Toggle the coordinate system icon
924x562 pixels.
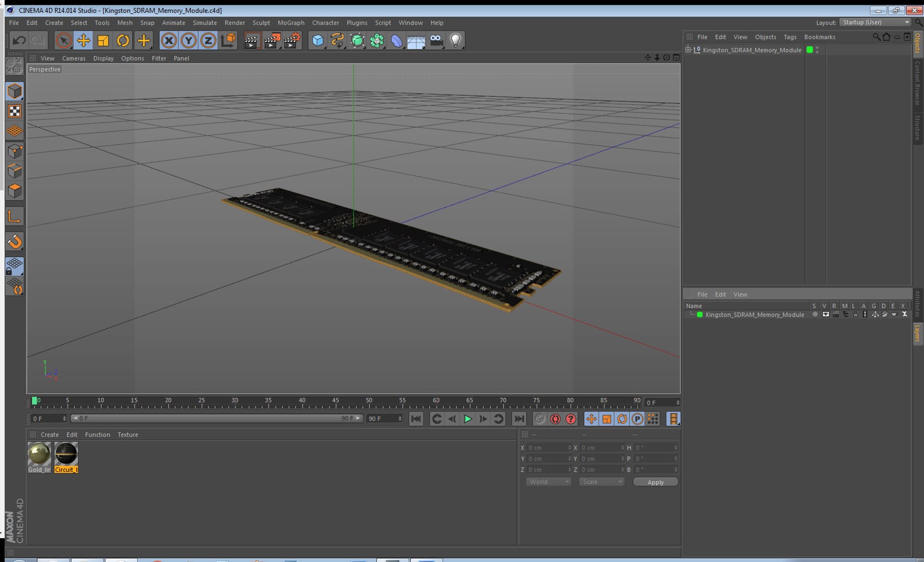[228, 41]
